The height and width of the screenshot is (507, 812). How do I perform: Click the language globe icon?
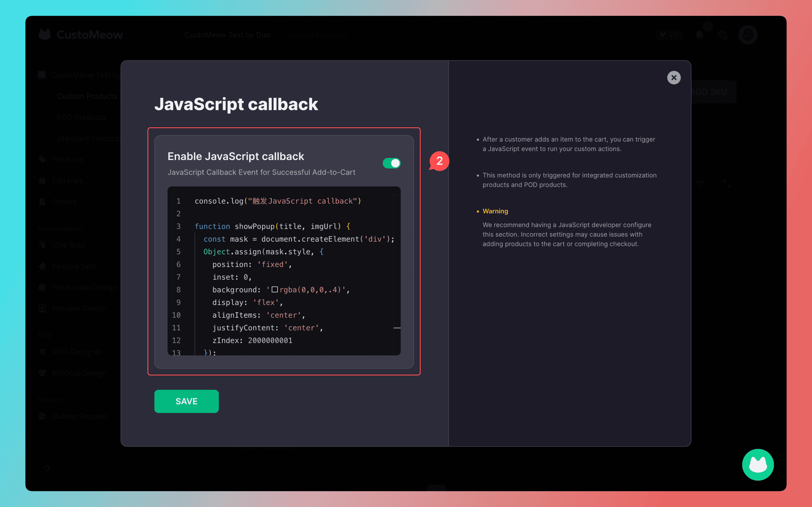[722, 35]
